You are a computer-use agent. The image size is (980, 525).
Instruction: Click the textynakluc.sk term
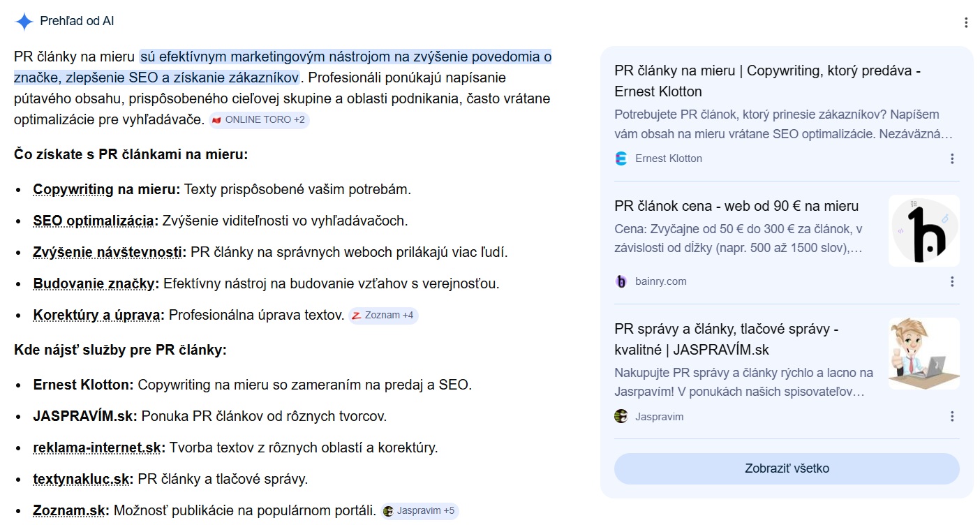pyautogui.click(x=83, y=479)
